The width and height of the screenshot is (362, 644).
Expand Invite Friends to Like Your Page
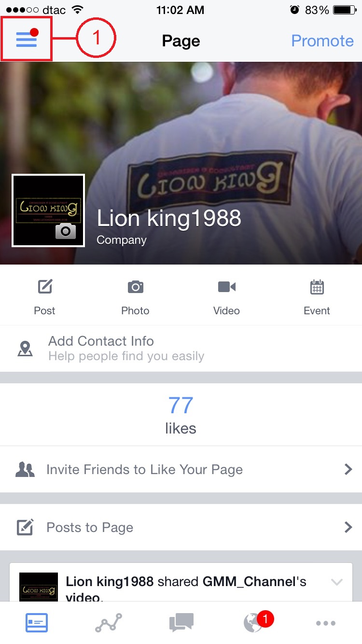[x=181, y=469]
